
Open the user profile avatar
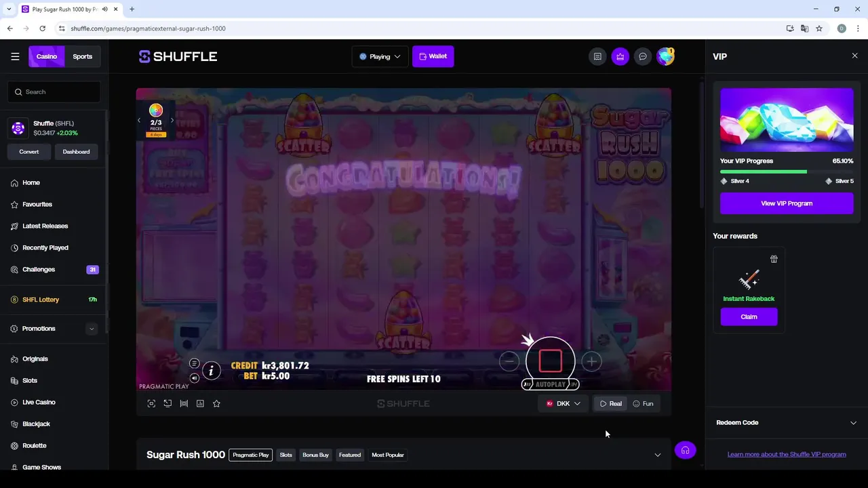(x=666, y=56)
